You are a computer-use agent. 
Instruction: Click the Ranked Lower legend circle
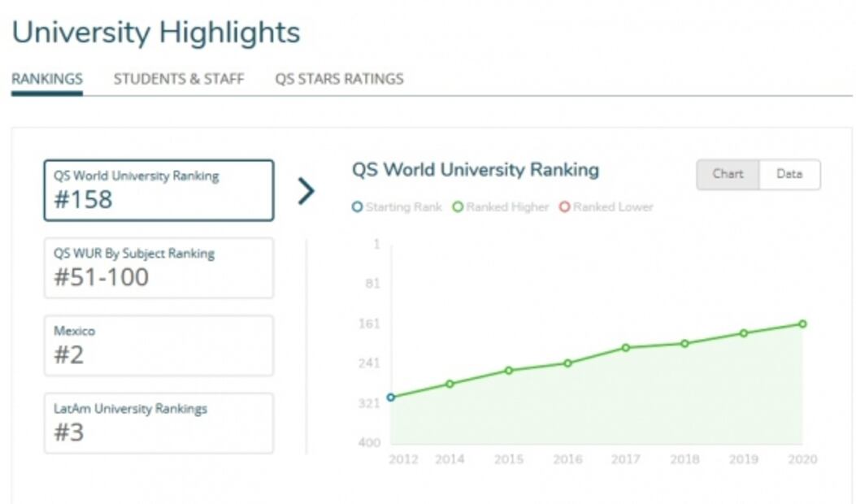click(x=564, y=207)
